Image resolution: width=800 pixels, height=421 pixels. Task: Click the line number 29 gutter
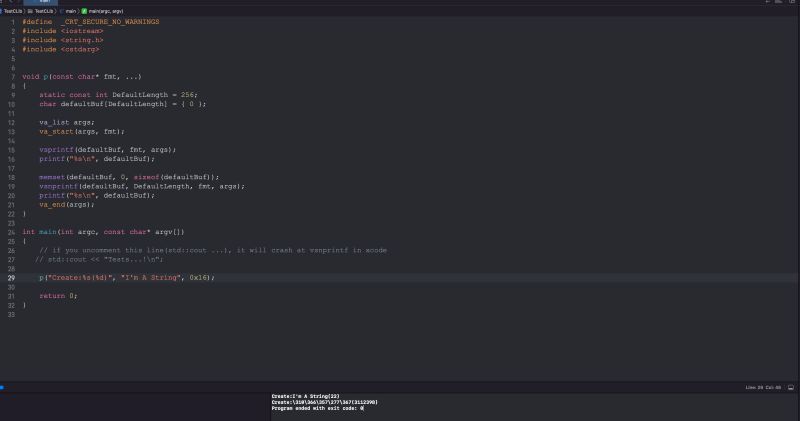pyautogui.click(x=11, y=278)
